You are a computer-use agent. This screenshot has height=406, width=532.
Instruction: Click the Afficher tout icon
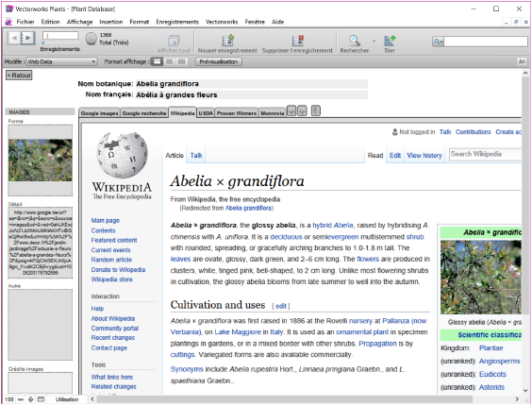174,41
